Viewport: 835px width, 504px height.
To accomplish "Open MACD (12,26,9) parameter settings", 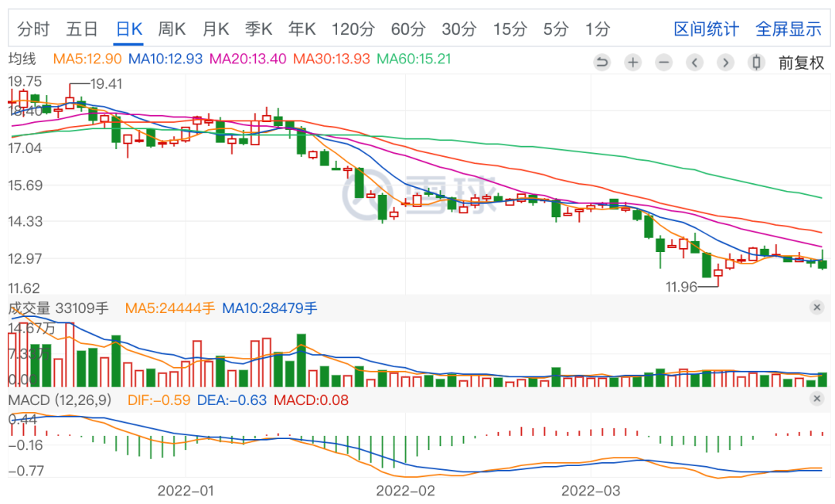I will tap(60, 400).
